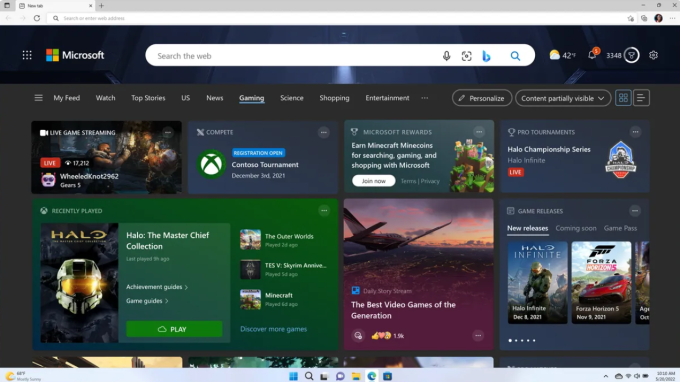Open notifications bell icon
The height and width of the screenshot is (382, 680).
[x=592, y=55]
